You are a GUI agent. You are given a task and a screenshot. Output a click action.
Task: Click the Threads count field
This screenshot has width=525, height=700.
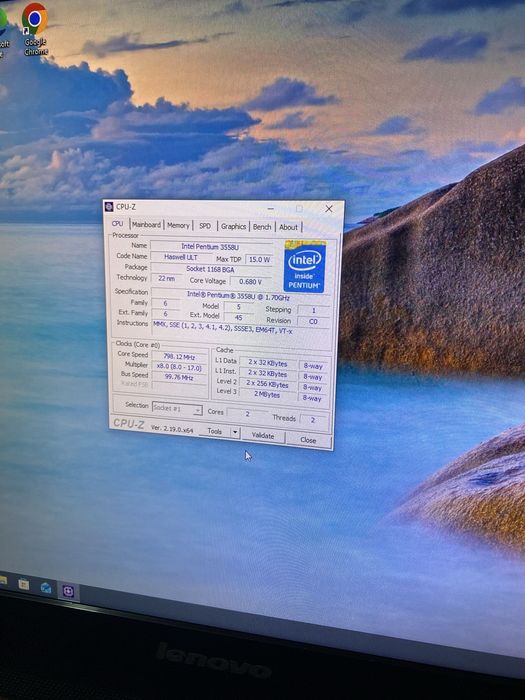coord(313,420)
